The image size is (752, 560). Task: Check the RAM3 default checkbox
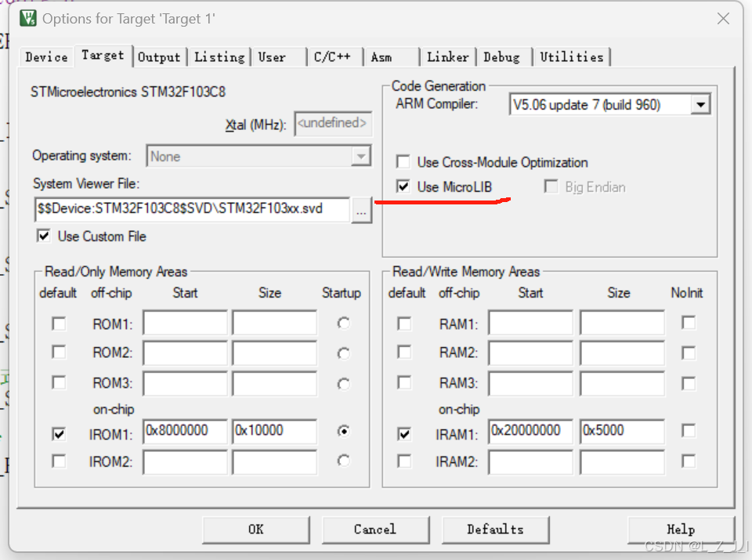[x=404, y=383]
